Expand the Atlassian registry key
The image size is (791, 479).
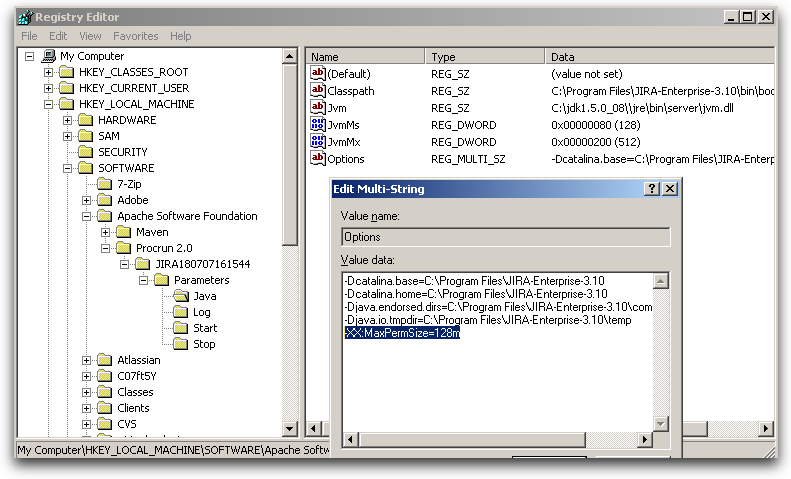click(87, 360)
